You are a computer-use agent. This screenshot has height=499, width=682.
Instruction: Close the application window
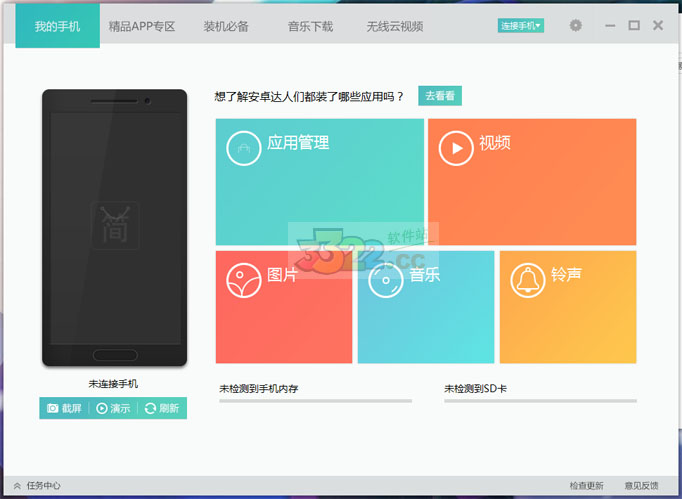click(658, 26)
